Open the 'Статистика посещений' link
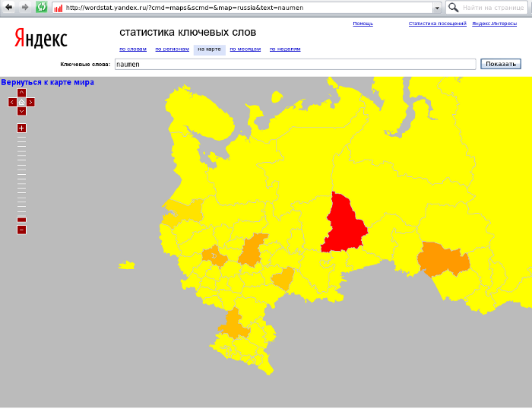532x409 pixels. point(437,24)
